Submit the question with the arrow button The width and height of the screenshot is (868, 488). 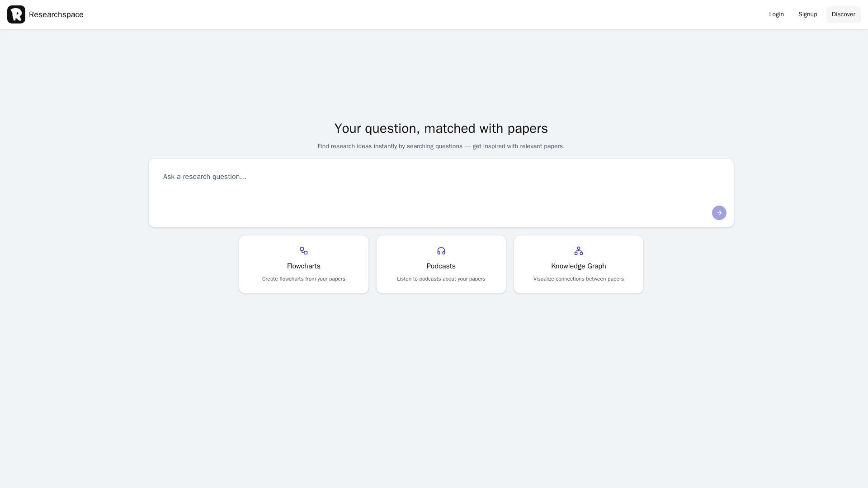[719, 213]
